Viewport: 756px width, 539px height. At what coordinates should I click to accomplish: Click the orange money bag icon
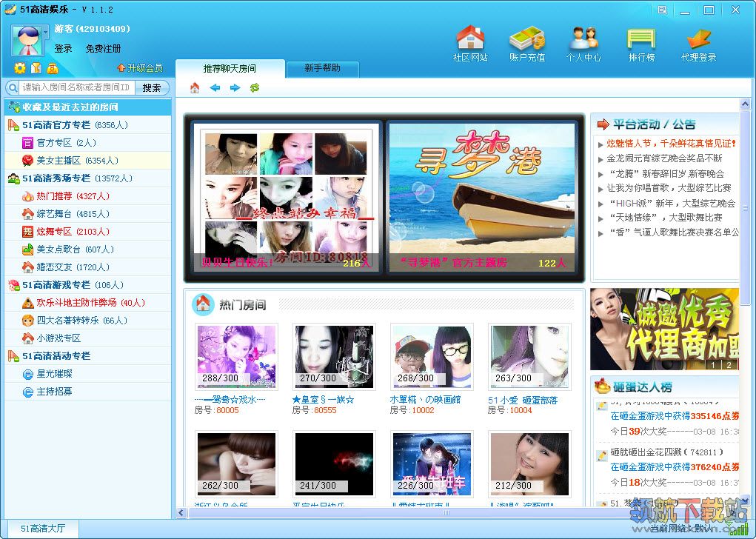coord(53,68)
